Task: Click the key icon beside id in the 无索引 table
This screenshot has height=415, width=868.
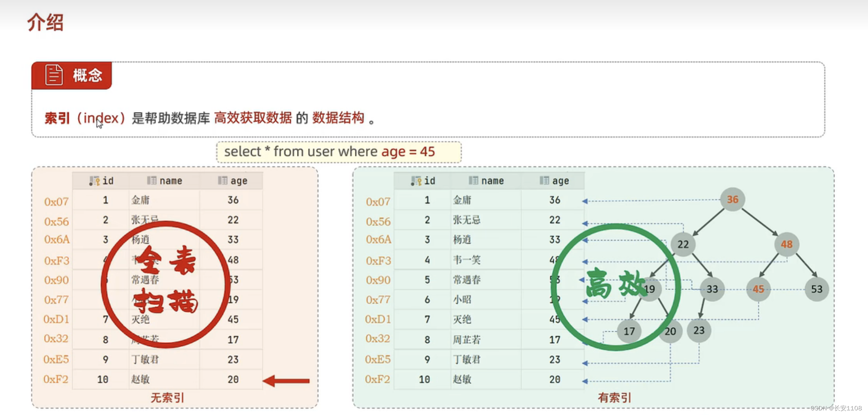Action: tap(94, 181)
